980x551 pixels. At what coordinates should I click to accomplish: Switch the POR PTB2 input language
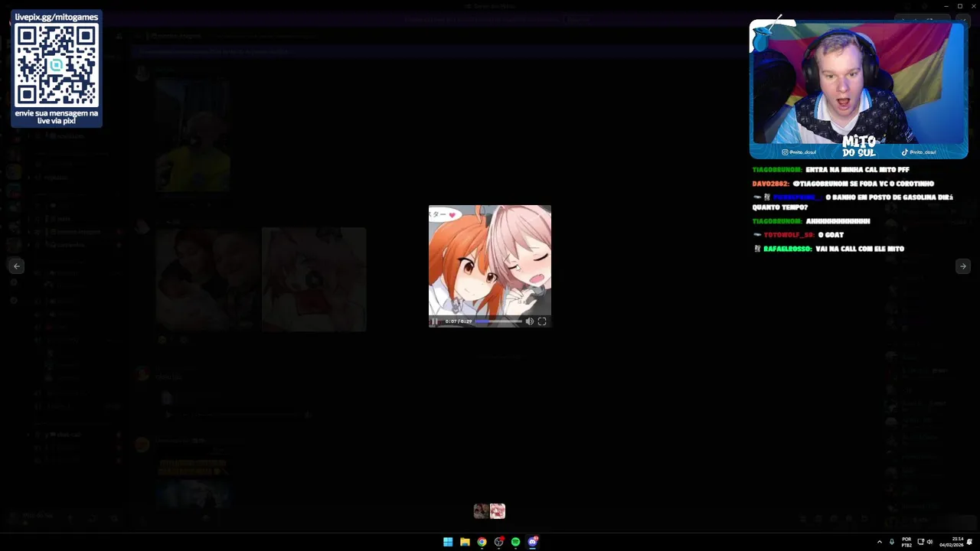(x=906, y=542)
